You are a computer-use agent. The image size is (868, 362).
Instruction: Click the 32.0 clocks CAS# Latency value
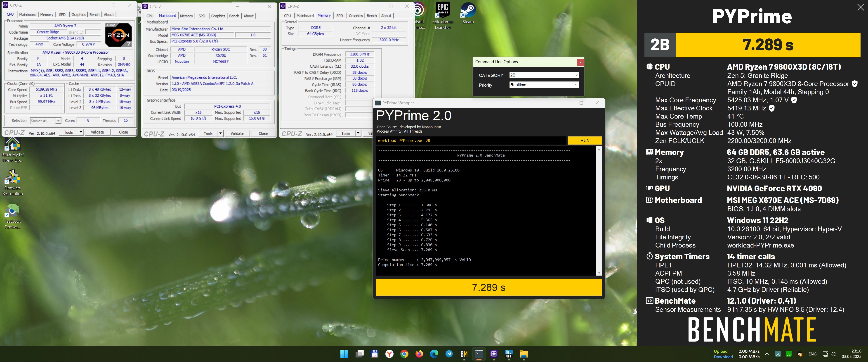point(360,67)
